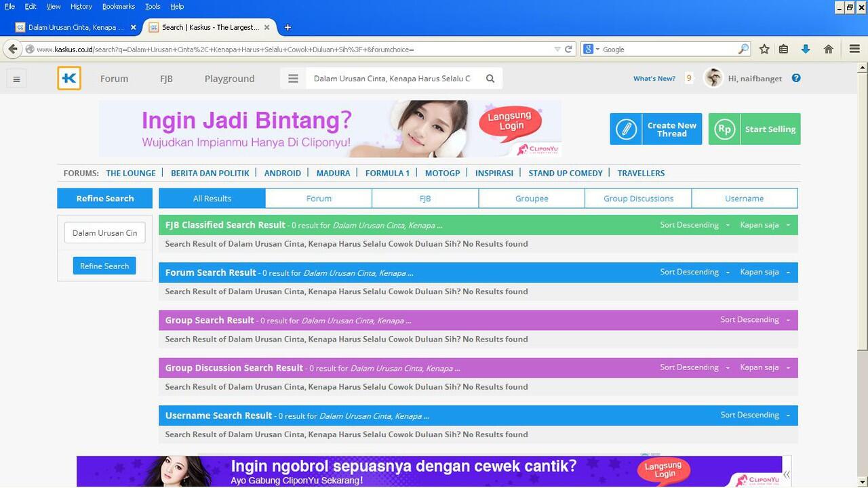Select the Group Discussions tab
This screenshot has height=488, width=868.
[x=638, y=199]
